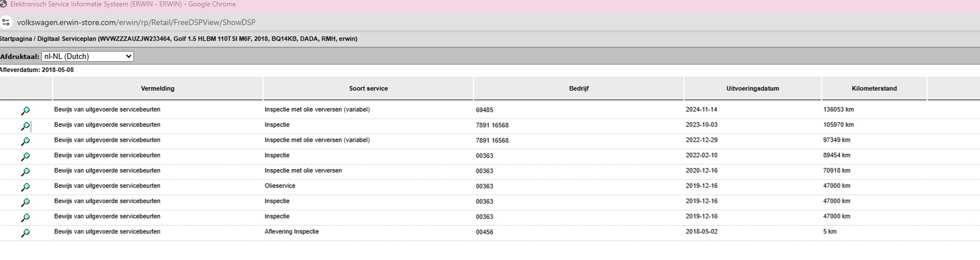Screen dimensions: 980x260
Task: Open details for the 2024-11-14 service entry
Action: pos(25,110)
